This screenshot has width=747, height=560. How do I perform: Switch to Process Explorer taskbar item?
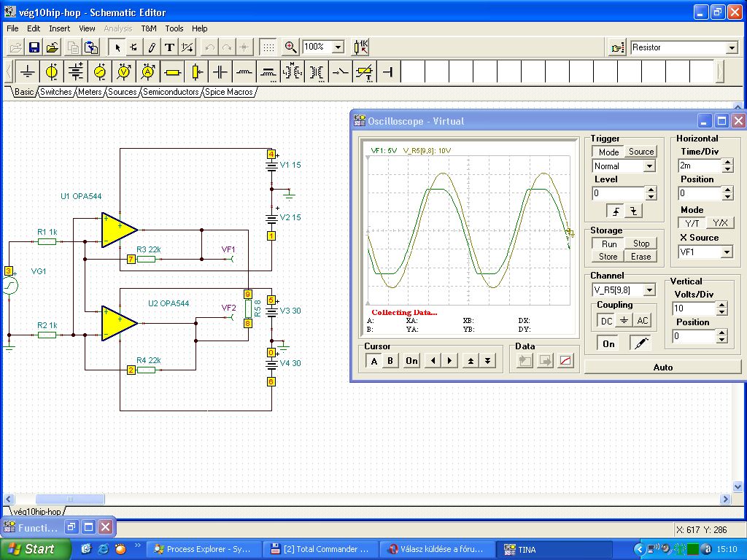click(203, 549)
